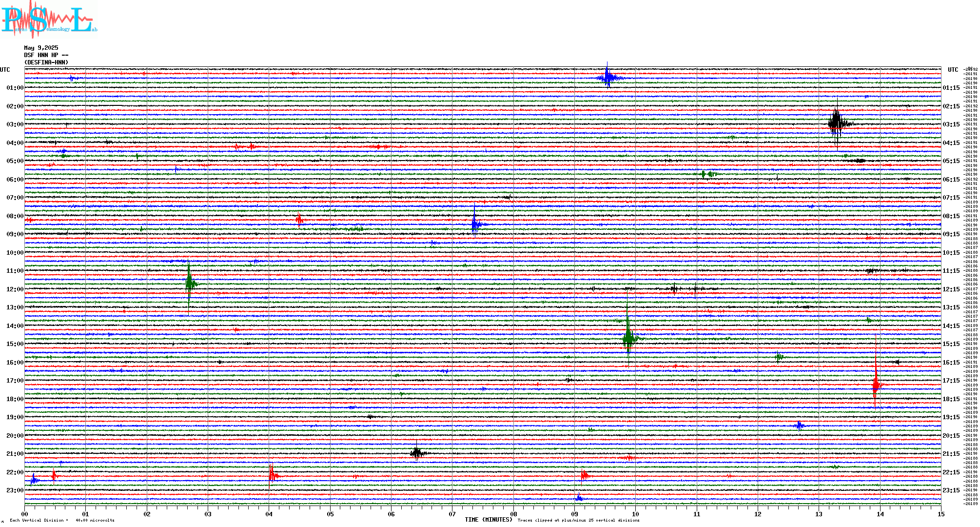The image size is (980, 527).
Task: Click the blue seismic burst on top rows
Action: [608, 77]
